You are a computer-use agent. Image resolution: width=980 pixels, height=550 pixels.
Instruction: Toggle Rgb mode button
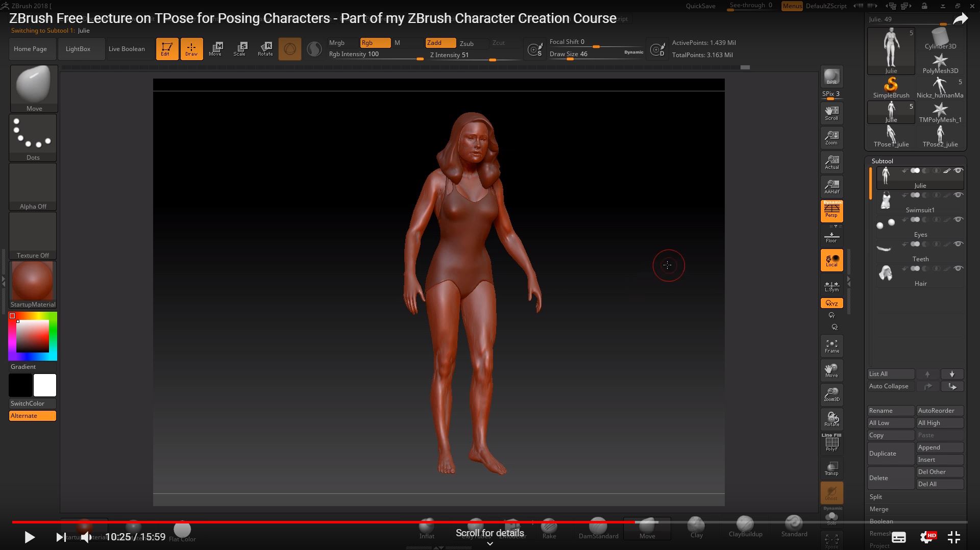[375, 43]
